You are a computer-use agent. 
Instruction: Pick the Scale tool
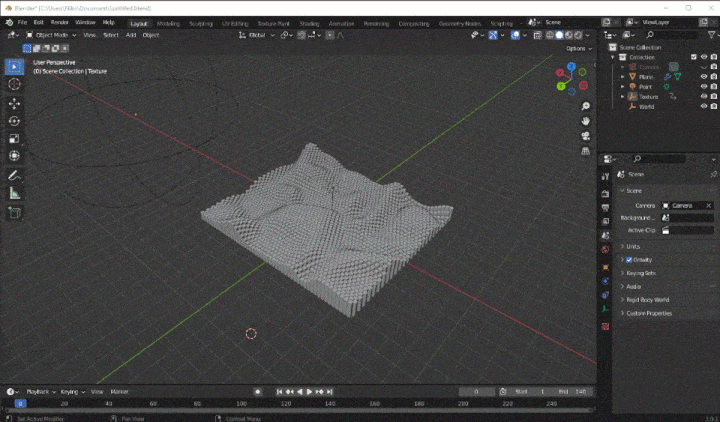tap(14, 139)
